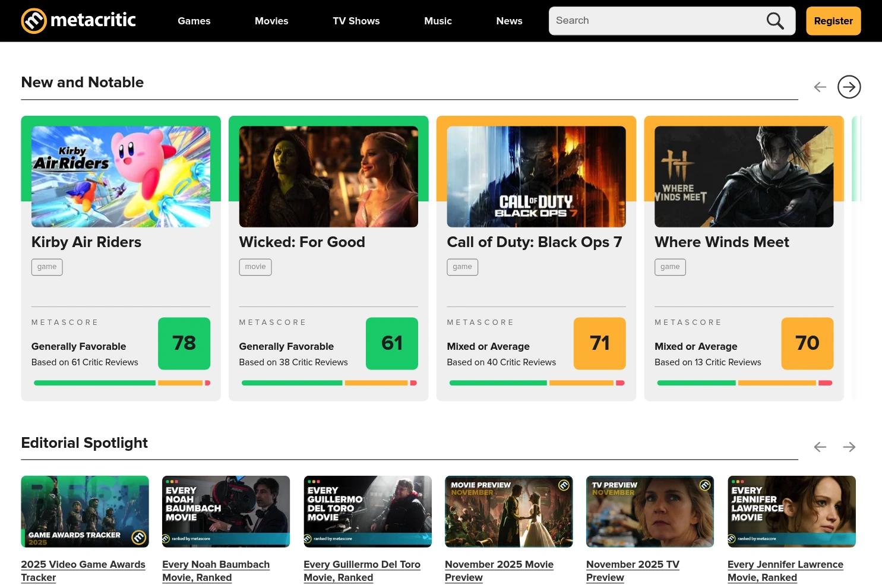Open the Movies menu
The width and height of the screenshot is (882, 588).
click(x=271, y=21)
